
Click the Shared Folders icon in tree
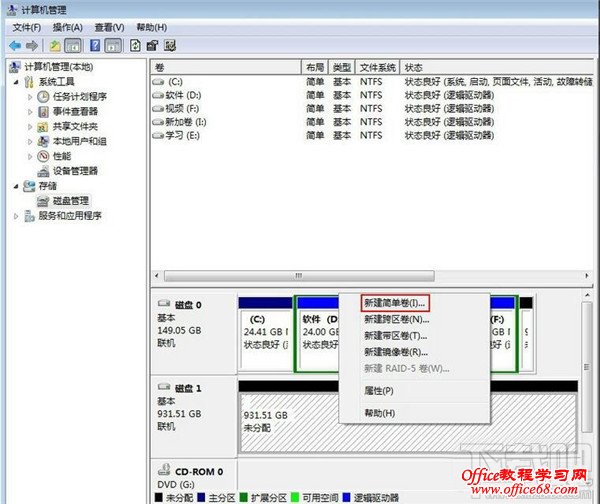(43, 126)
